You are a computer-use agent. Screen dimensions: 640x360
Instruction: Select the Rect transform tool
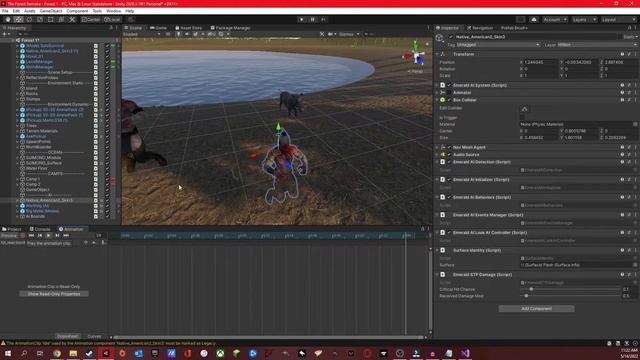pos(51,19)
